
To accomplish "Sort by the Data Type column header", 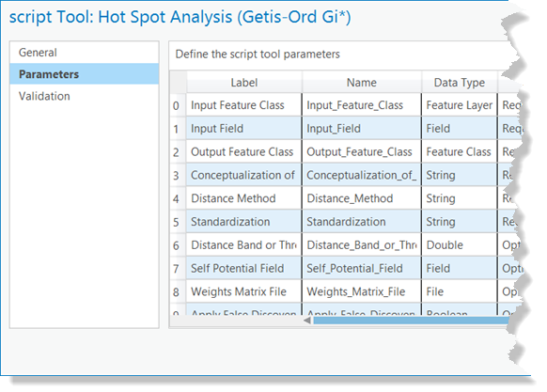I will point(460,83).
